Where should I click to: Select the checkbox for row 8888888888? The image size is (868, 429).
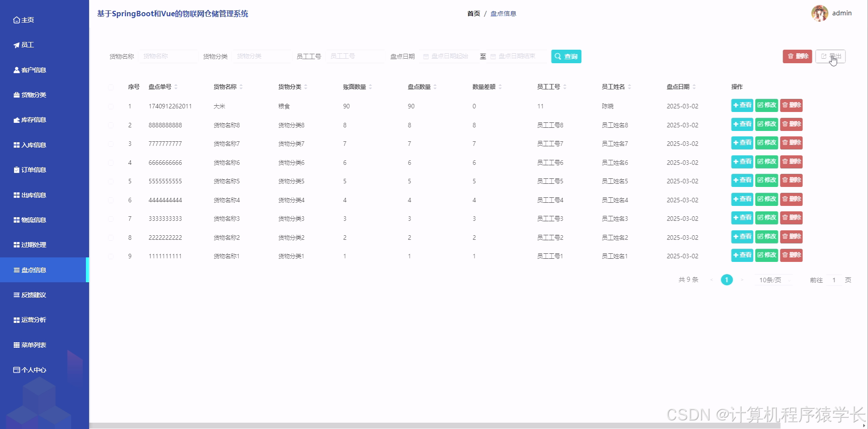click(x=111, y=125)
